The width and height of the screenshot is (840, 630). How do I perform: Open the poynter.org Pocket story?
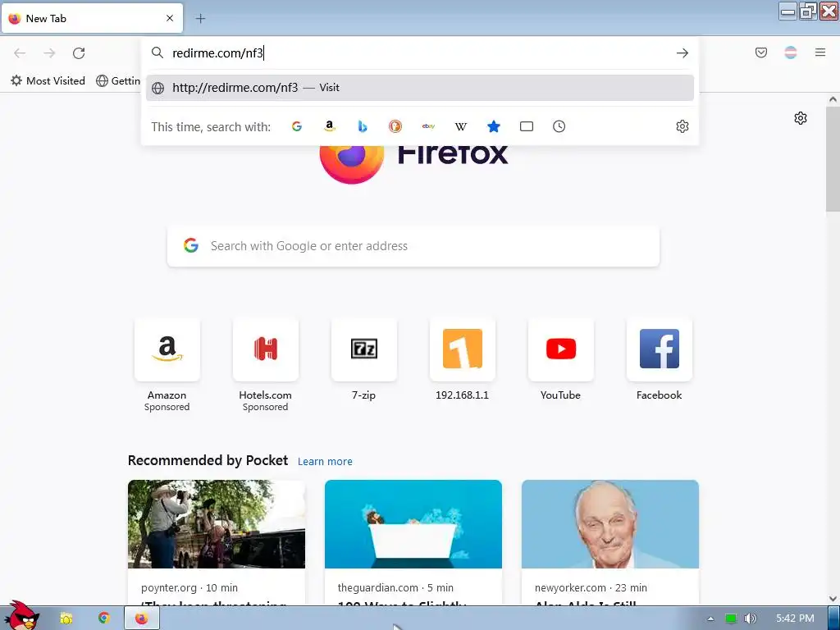(217, 543)
